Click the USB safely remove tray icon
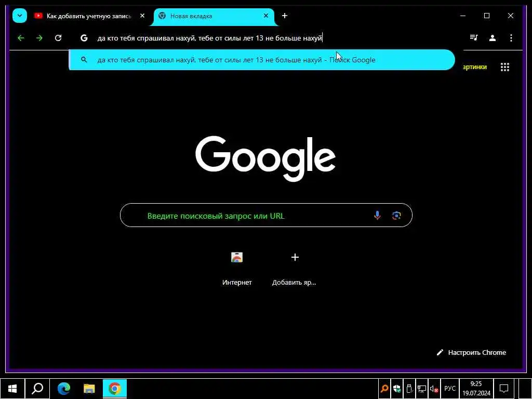The height and width of the screenshot is (399, 532). (x=409, y=389)
